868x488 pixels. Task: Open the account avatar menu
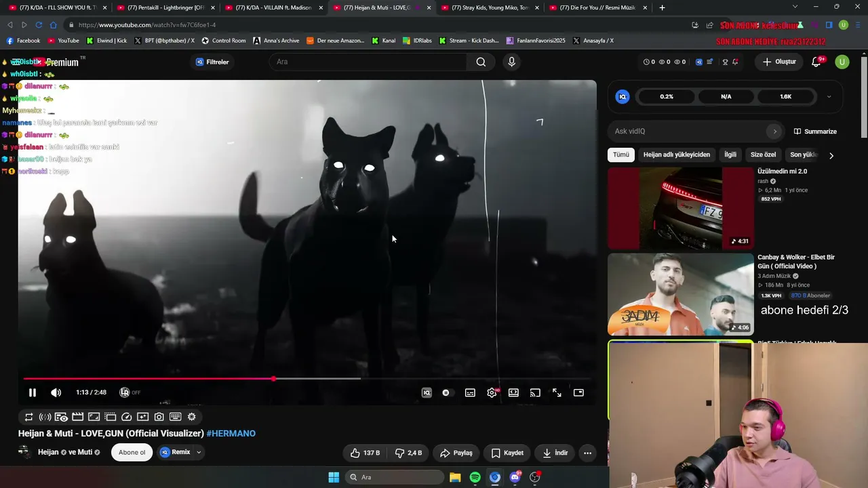842,62
